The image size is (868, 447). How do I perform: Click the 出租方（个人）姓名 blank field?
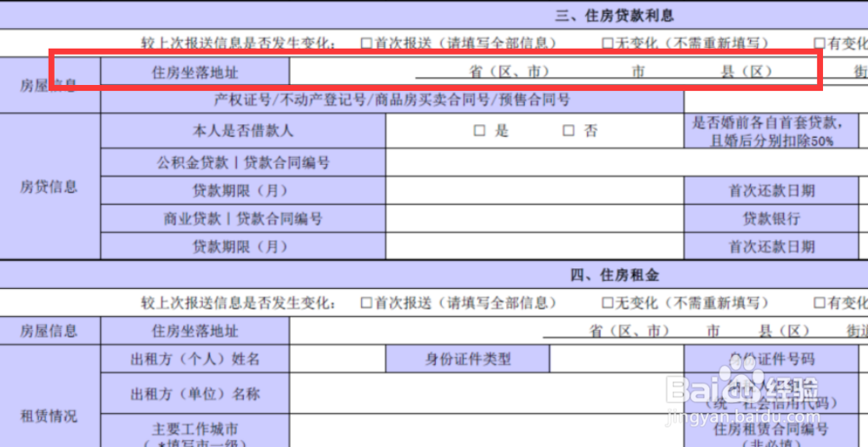pyautogui.click(x=337, y=359)
